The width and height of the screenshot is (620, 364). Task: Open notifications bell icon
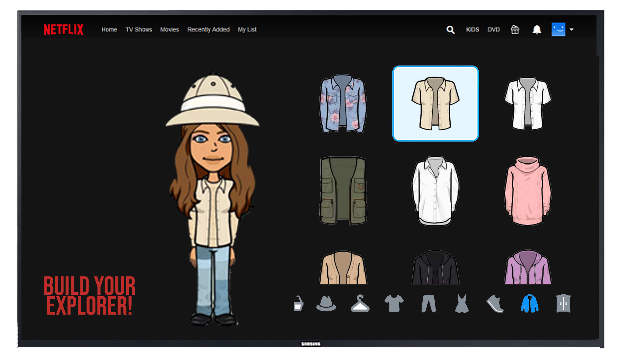[537, 30]
